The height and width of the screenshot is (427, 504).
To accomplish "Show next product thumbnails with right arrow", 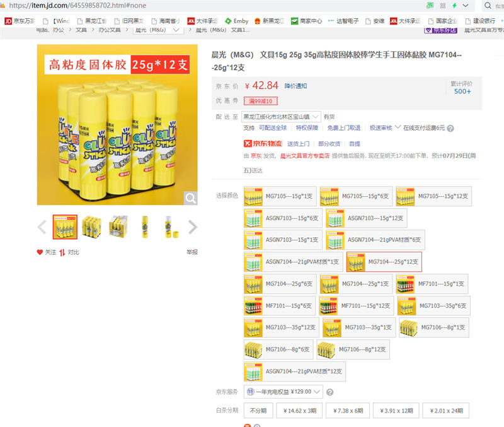I will click(x=193, y=227).
